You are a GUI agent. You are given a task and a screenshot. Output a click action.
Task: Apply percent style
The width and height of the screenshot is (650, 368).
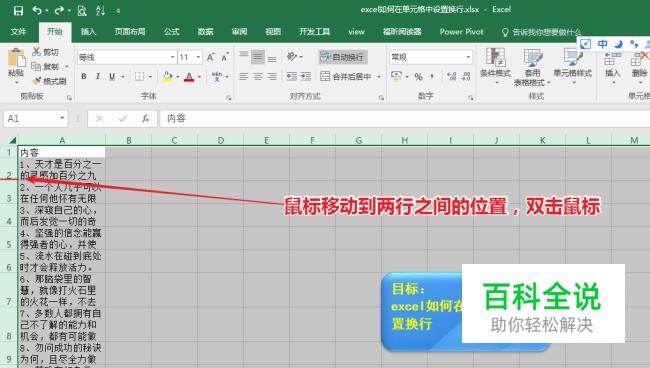click(x=419, y=77)
